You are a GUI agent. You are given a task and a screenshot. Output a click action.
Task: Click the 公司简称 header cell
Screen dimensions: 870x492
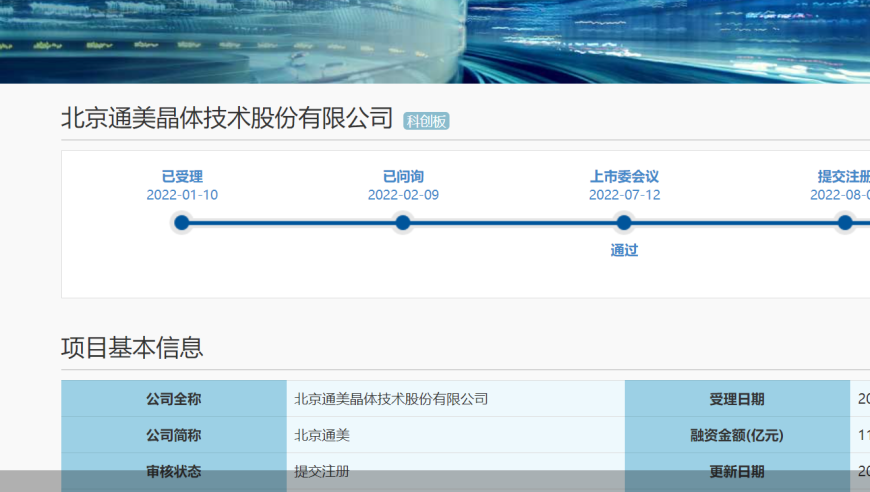[x=174, y=435]
